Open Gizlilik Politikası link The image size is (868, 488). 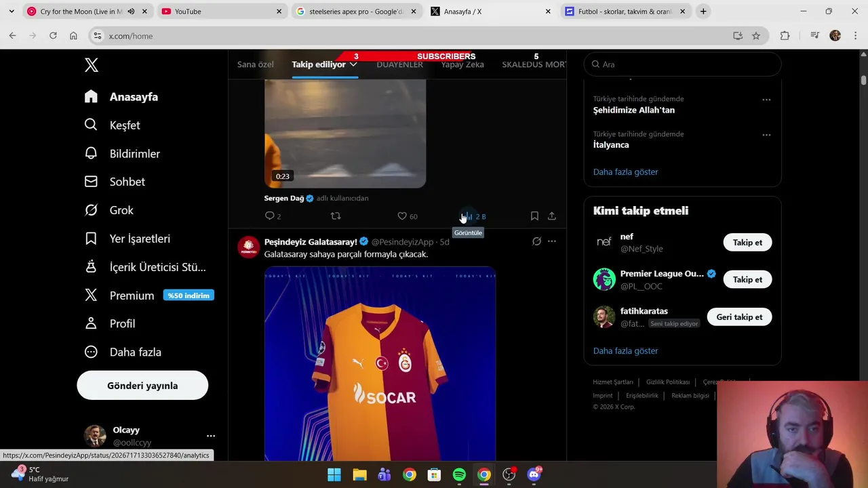coord(668,382)
